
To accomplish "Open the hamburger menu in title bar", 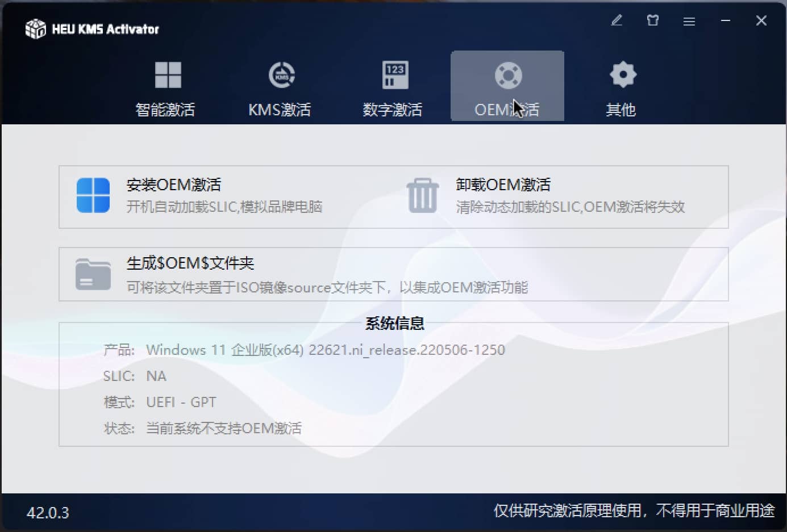I will pos(689,21).
